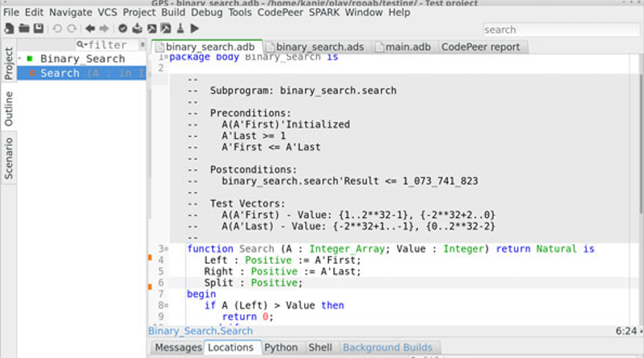Click the search input field
Viewport: 644px width, 358px height.
pos(559,30)
